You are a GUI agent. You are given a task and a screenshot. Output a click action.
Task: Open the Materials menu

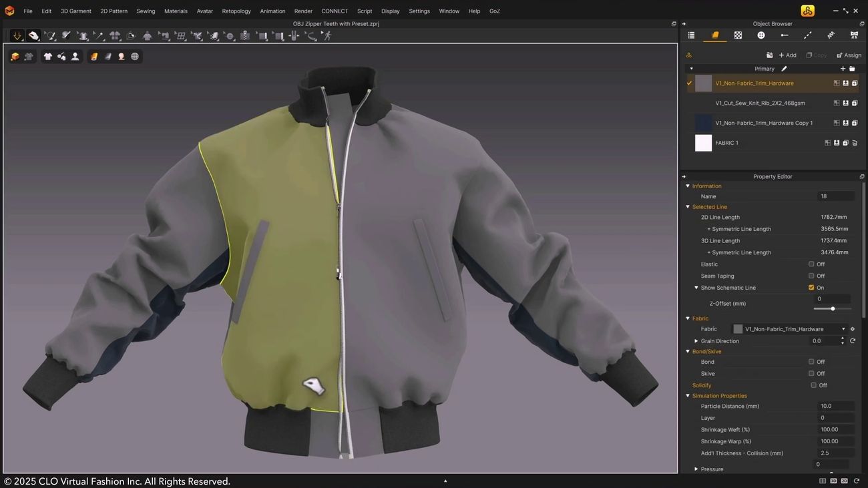point(176,11)
